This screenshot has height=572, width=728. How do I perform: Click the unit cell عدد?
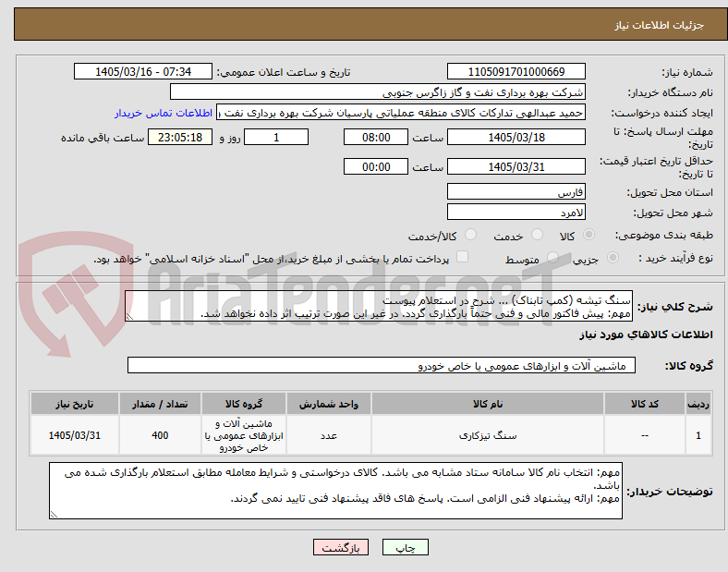328,435
